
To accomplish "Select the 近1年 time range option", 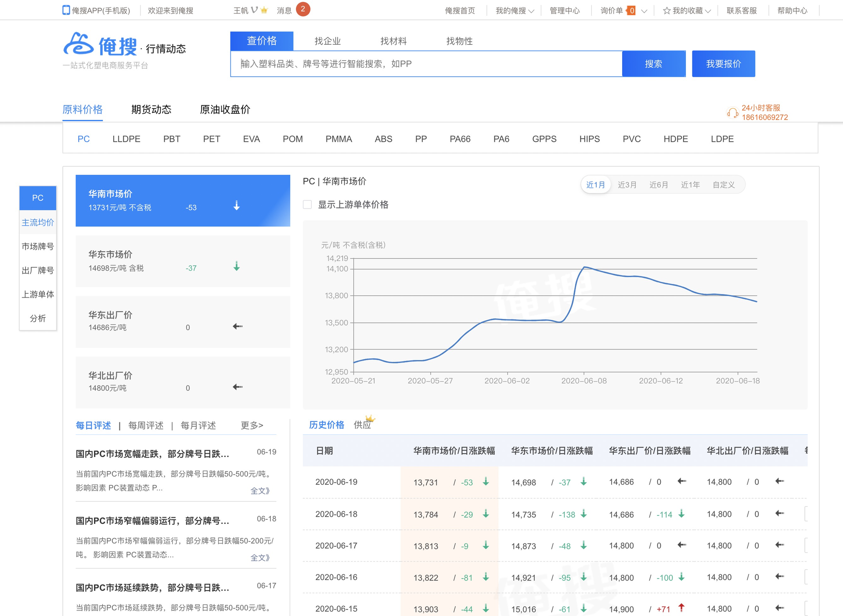I will (x=690, y=185).
